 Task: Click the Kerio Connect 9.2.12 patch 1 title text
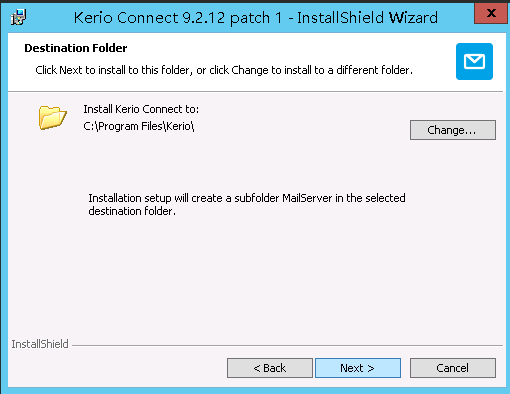(x=178, y=18)
